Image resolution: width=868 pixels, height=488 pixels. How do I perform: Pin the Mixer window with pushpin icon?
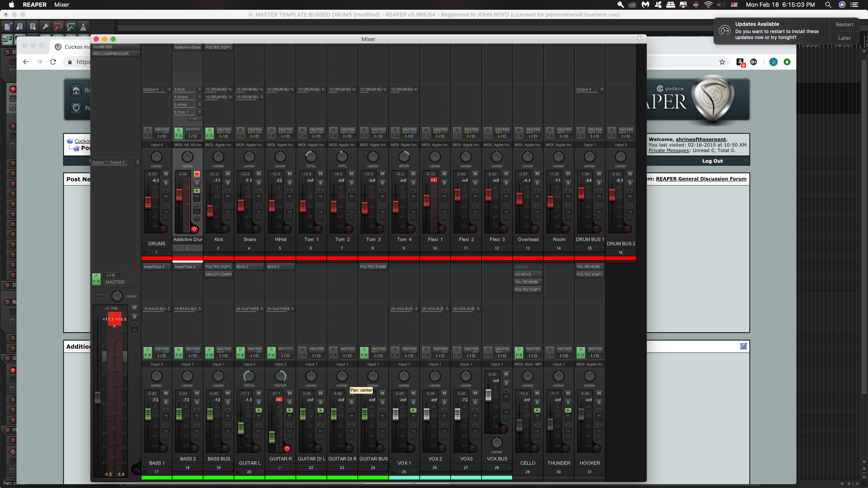coord(640,38)
